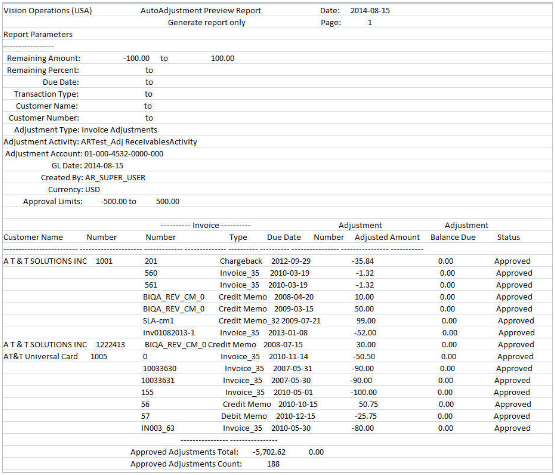Select the 'Customer Number:' parameter label
The image size is (555, 475).
[44, 118]
